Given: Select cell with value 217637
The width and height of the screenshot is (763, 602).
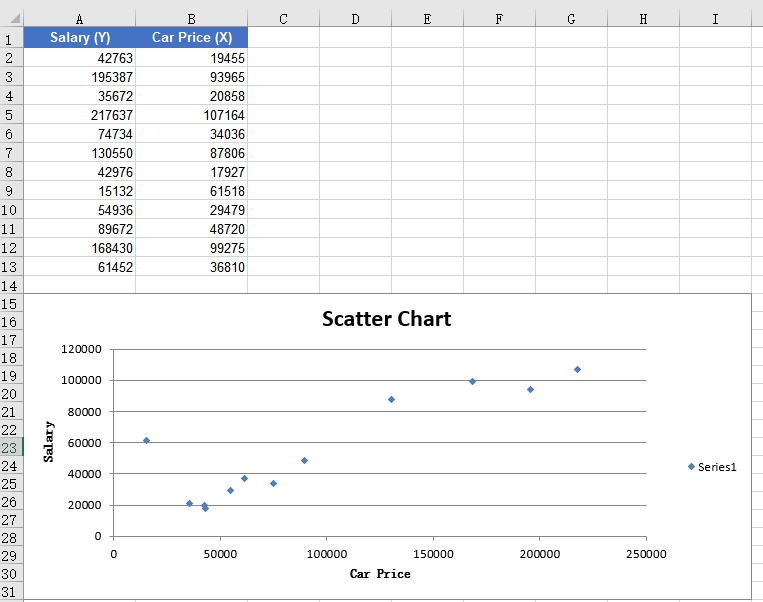Looking at the screenshot, I should click(x=79, y=115).
